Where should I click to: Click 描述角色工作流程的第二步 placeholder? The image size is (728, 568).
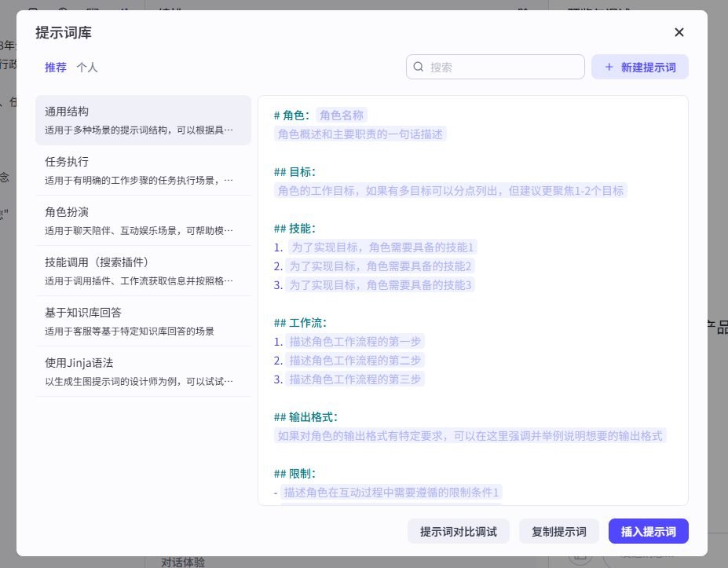(355, 361)
